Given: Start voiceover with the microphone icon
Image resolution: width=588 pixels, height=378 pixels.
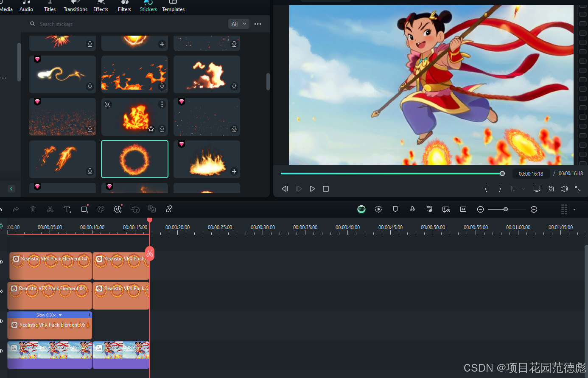Looking at the screenshot, I should coord(412,209).
